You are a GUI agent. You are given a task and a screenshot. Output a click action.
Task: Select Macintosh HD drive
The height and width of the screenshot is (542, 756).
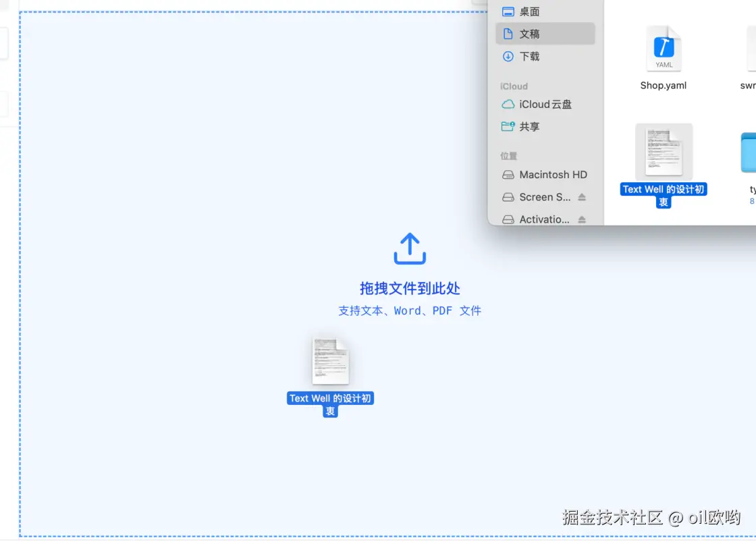[545, 175]
